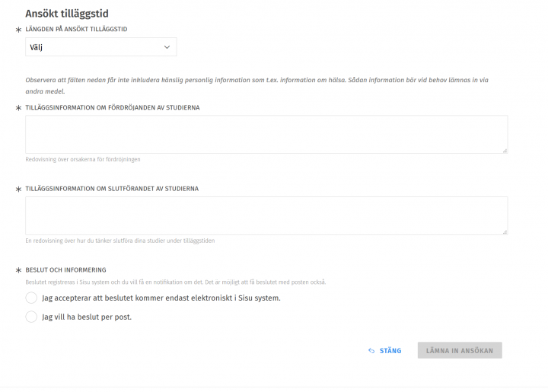Click the Redovisning över orsakerna helper text
Viewport: 548px width, 392px height.
coord(83,160)
